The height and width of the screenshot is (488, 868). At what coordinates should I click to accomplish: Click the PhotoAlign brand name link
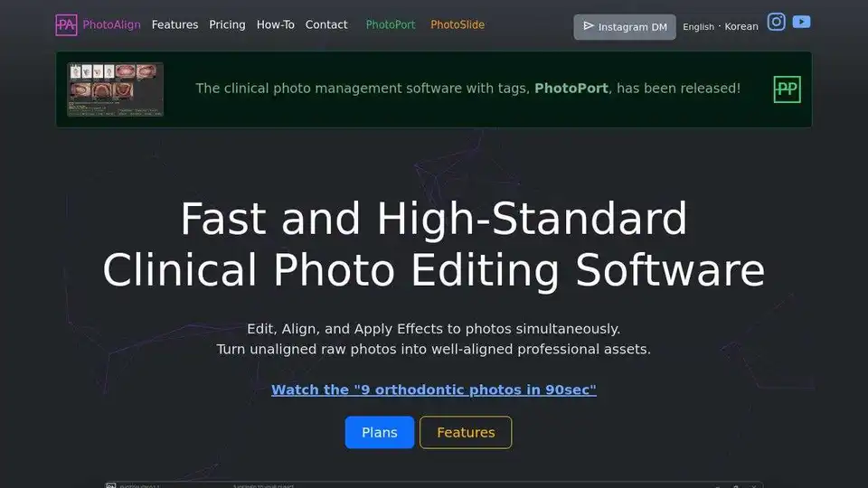[111, 25]
